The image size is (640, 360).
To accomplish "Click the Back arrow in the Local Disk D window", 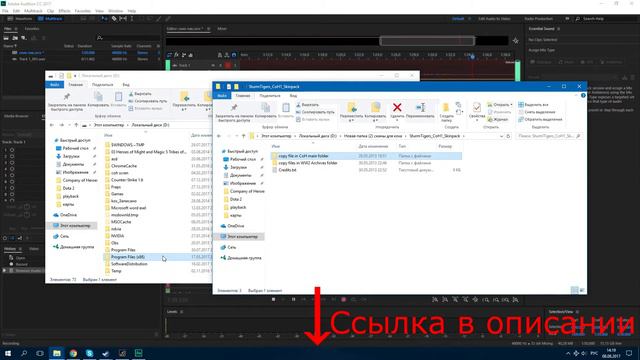I will pyautogui.click(x=52, y=125).
